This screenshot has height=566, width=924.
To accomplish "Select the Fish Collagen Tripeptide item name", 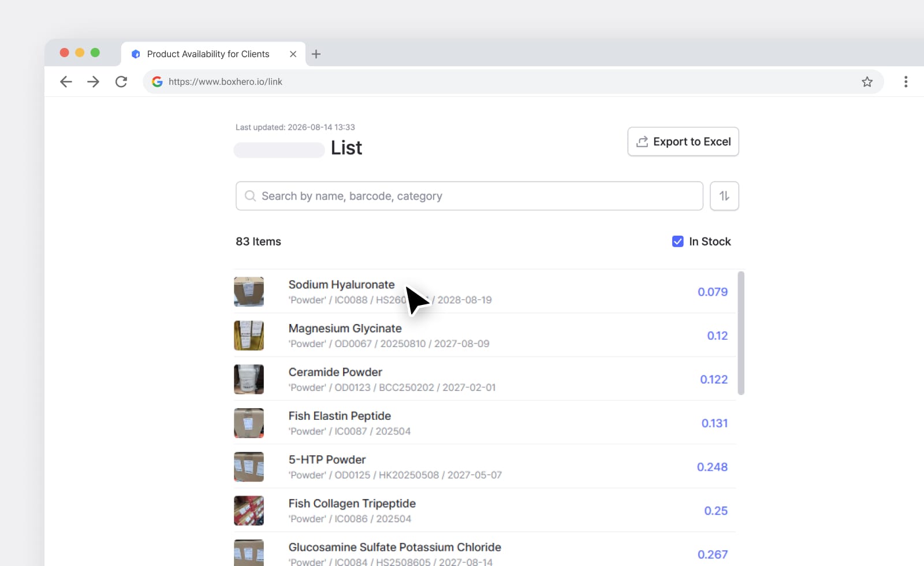I will (x=352, y=504).
